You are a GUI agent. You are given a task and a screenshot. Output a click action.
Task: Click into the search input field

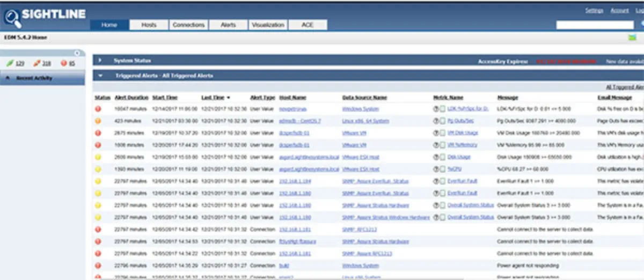click(x=595, y=25)
